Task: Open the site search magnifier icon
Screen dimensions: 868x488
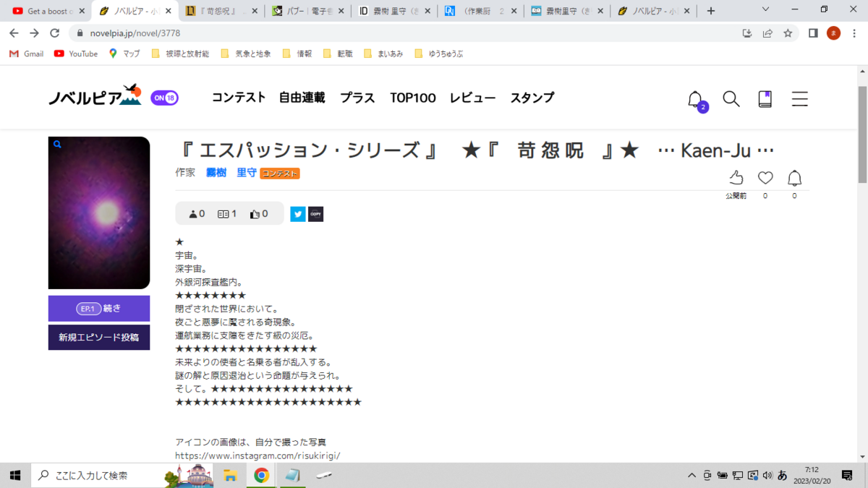Action: (x=731, y=99)
